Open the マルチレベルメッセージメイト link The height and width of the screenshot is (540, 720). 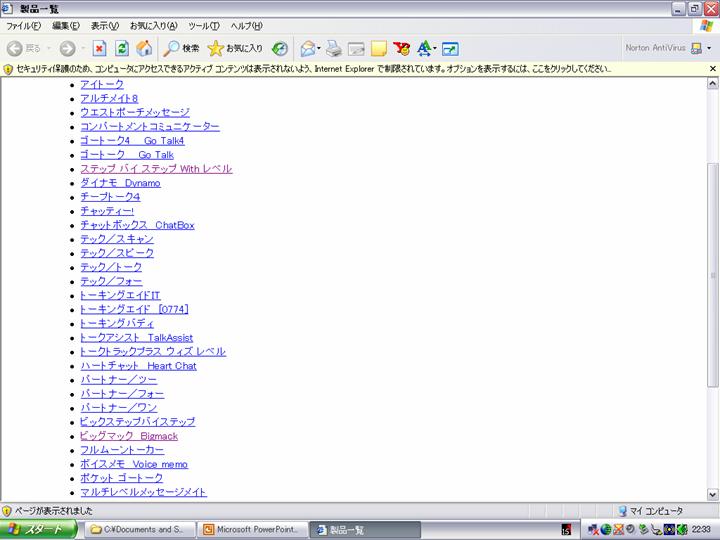point(143,492)
